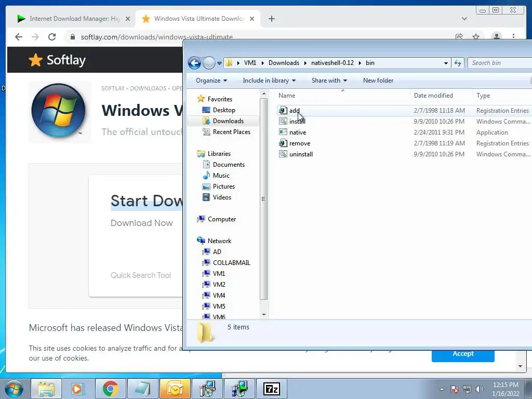Viewport: 532px width, 399px height.
Task: Open the address bar history dropdown
Action: pos(445,63)
